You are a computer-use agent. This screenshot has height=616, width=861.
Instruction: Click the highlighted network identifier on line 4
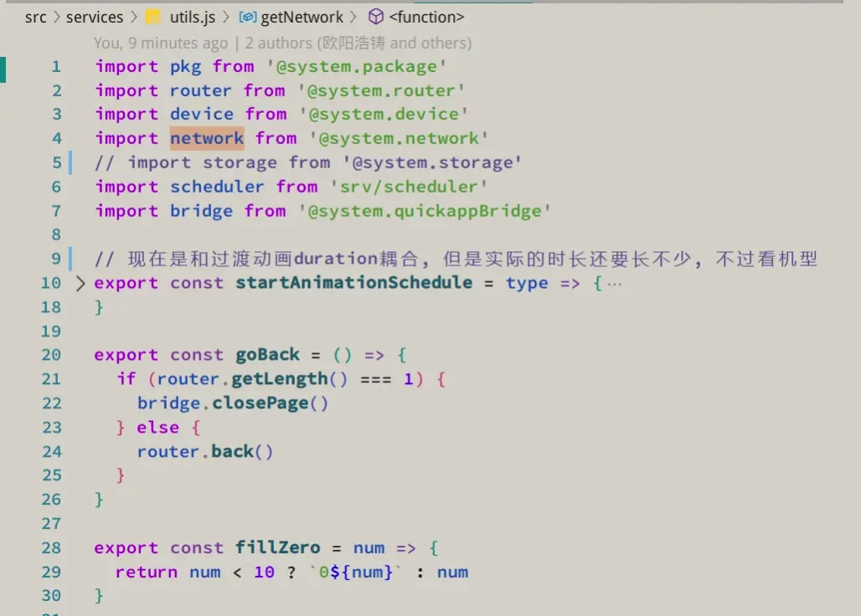click(207, 138)
